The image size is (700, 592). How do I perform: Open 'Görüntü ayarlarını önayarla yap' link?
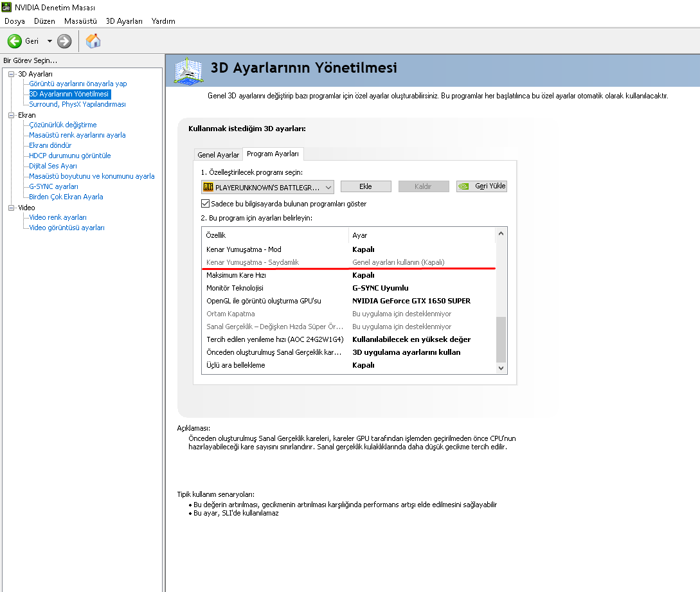click(78, 84)
